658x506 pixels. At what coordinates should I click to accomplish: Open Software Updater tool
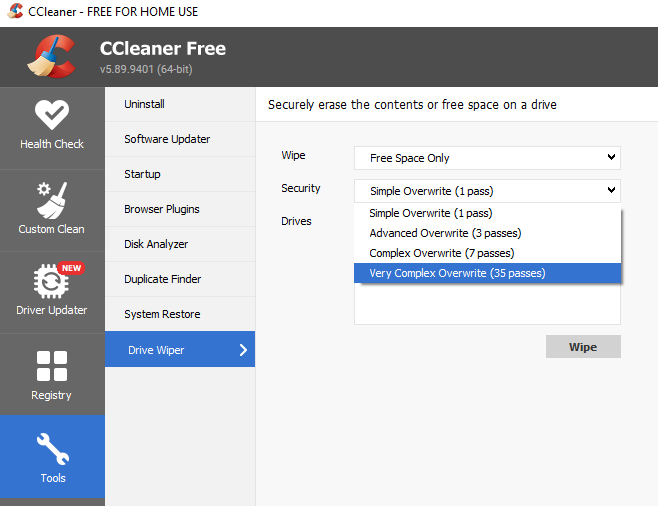pos(180,139)
